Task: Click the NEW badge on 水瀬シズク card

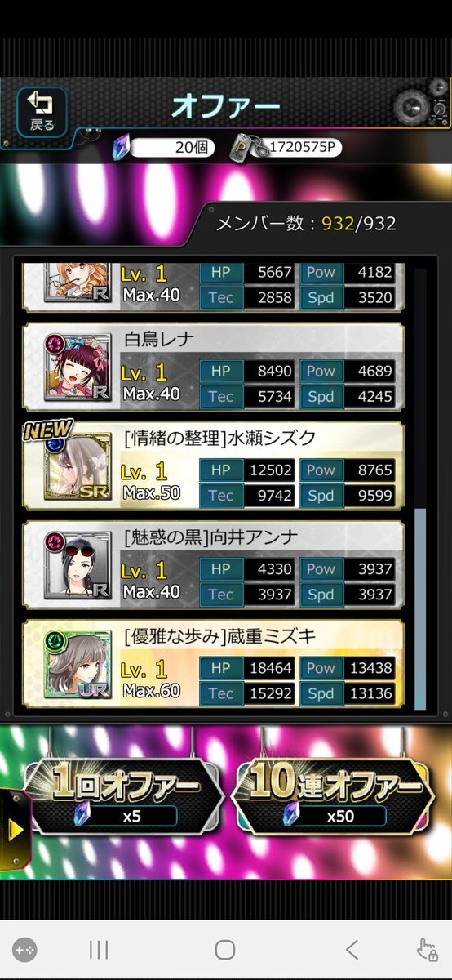Action: [47, 431]
